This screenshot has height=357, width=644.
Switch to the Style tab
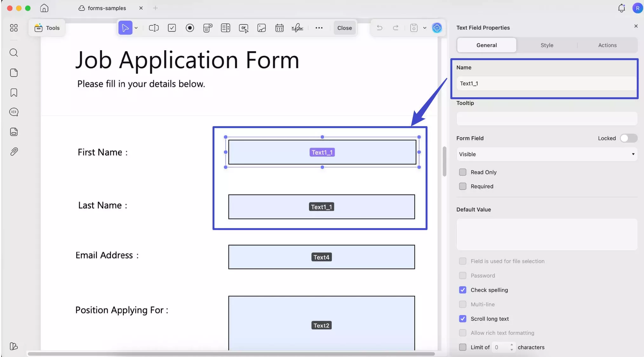[547, 45]
